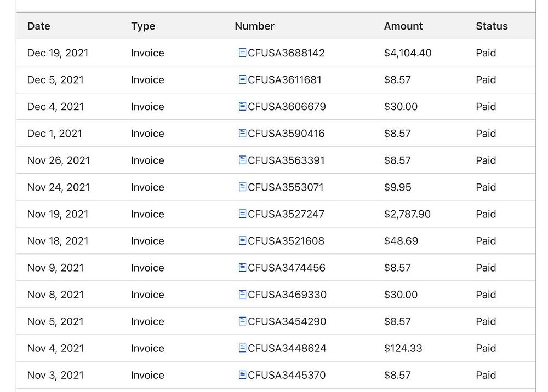Screen dimensions: 548x392
Task: Click the Amount column header
Action: tap(403, 26)
